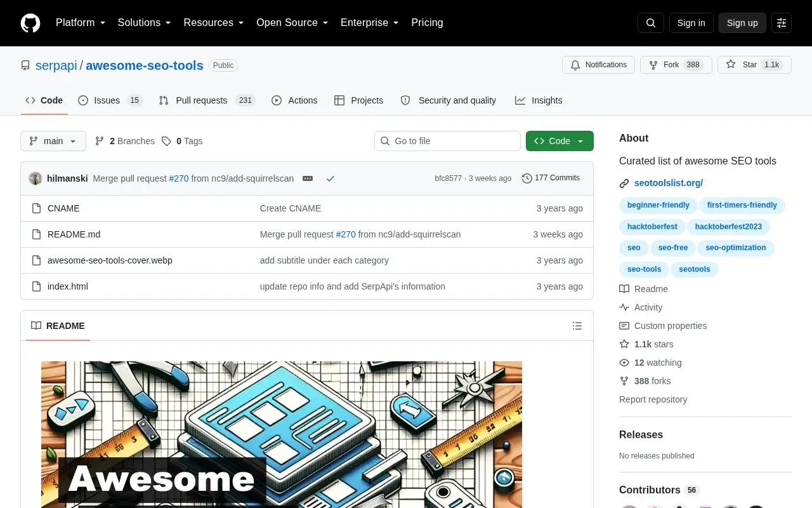The height and width of the screenshot is (508, 812).
Task: Open the GitHub homepage logo
Action: [x=30, y=23]
